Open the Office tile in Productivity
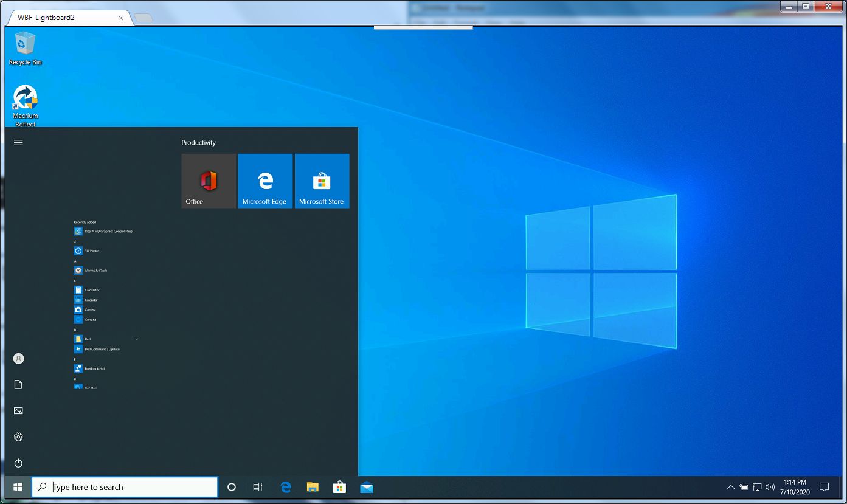847x504 pixels. tap(209, 181)
